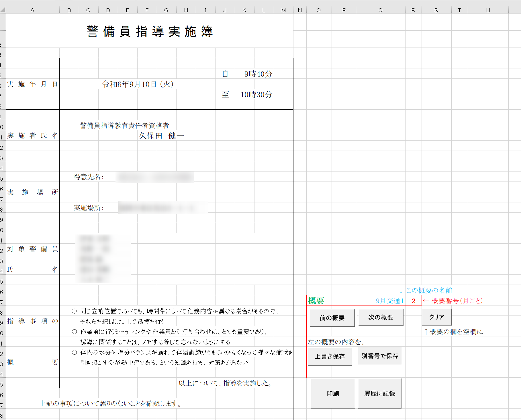521x420 pixels.
Task: Select the red summary number 2 cell
Action: 414,301
